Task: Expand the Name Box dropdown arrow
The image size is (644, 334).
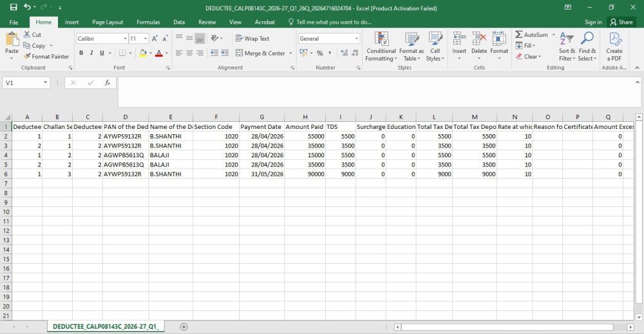Action: (x=45, y=83)
